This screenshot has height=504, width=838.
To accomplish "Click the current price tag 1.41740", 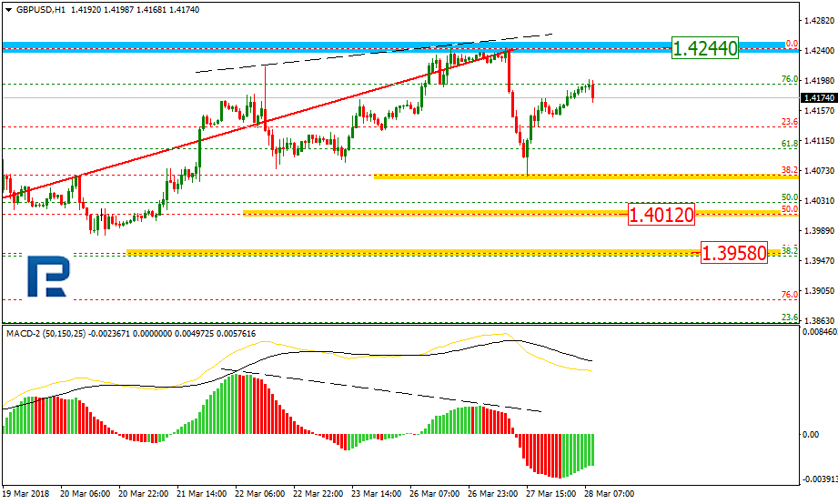I will tap(818, 96).
